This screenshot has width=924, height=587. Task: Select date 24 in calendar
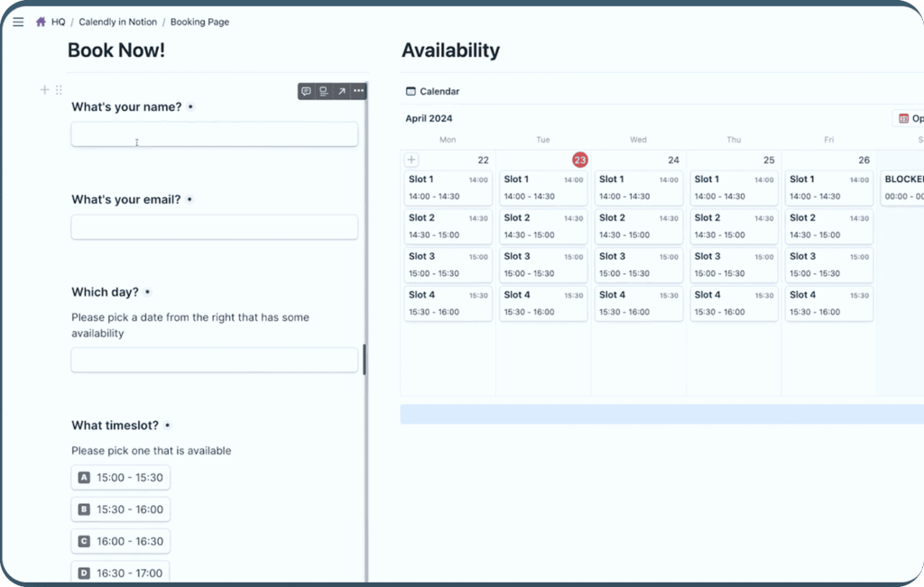pos(673,161)
